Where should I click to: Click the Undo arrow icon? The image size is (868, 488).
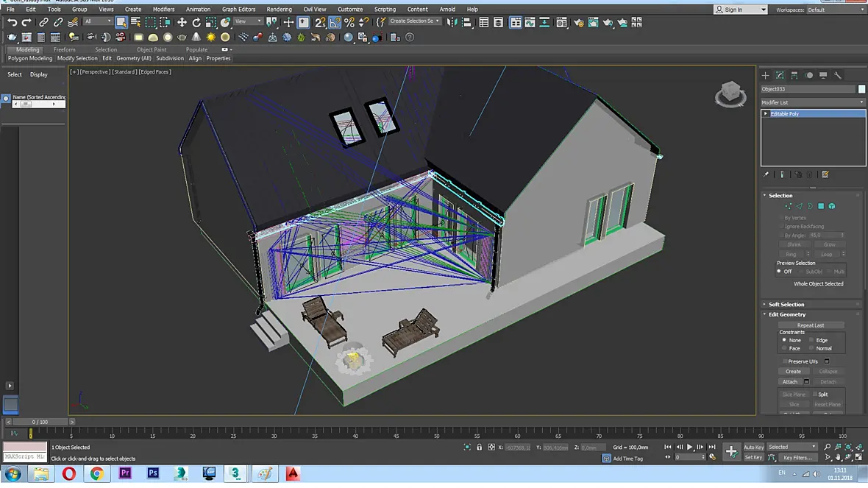click(x=13, y=23)
